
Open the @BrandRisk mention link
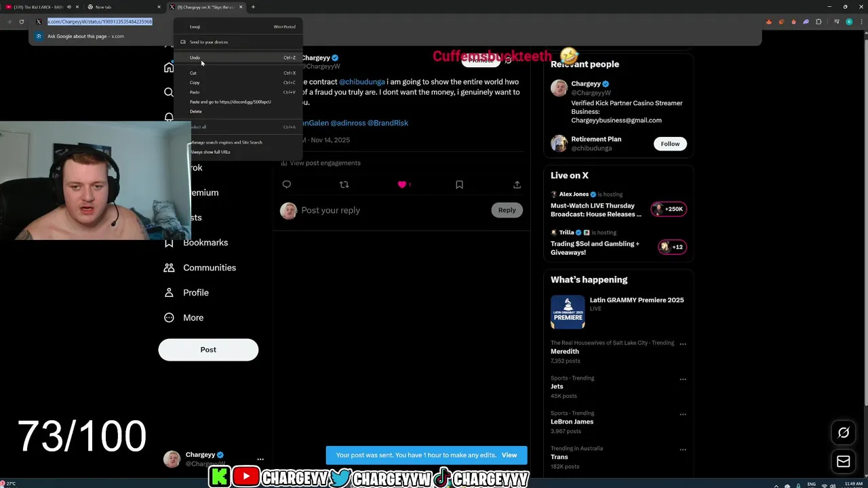(x=388, y=123)
